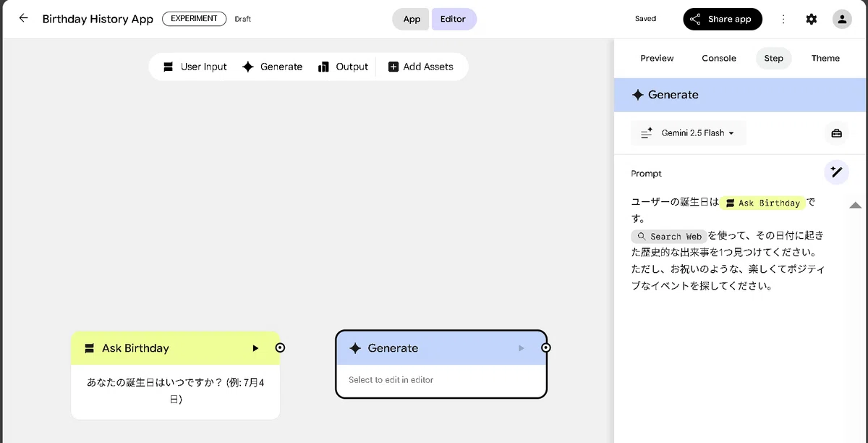Click the Saved status text

click(645, 20)
